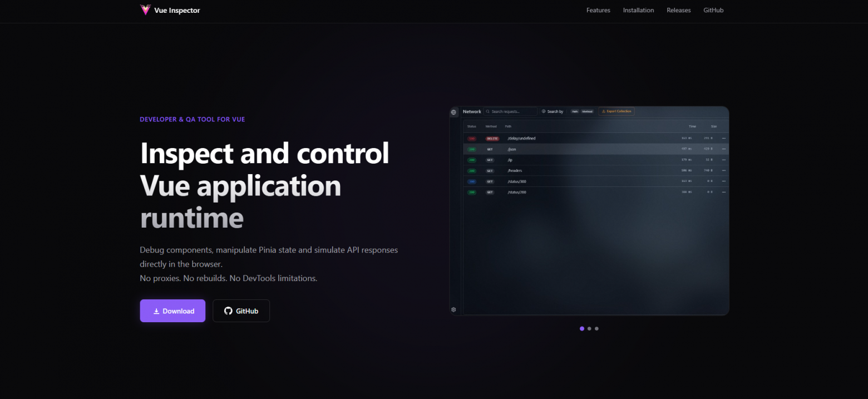Open the three-dot menu for /json
Viewport: 868px width, 399px height.
point(724,149)
